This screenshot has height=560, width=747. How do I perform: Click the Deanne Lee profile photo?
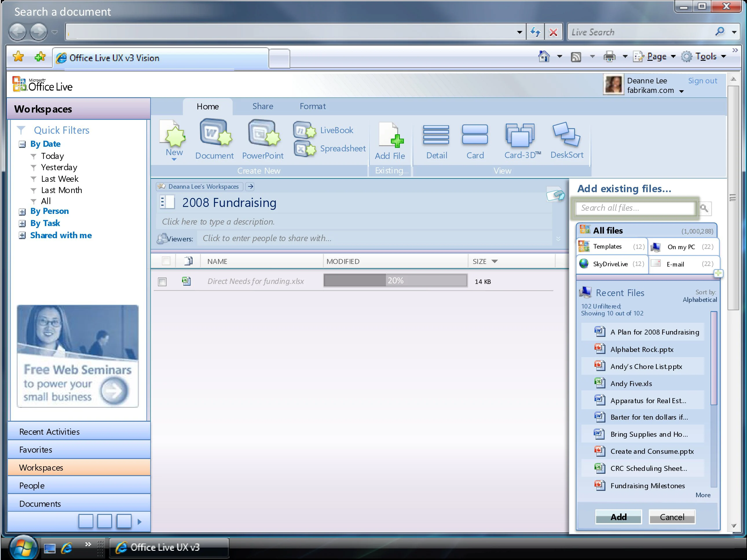click(613, 85)
